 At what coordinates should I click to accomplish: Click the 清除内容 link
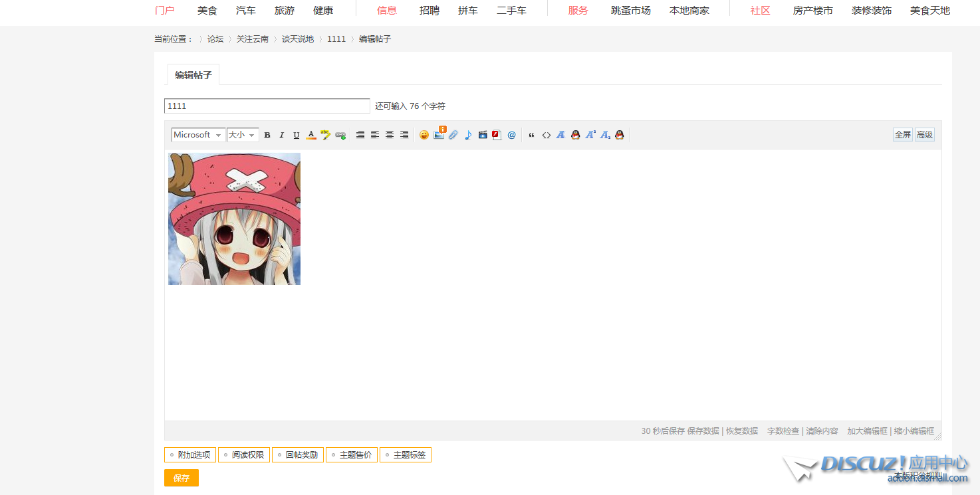tap(822, 431)
